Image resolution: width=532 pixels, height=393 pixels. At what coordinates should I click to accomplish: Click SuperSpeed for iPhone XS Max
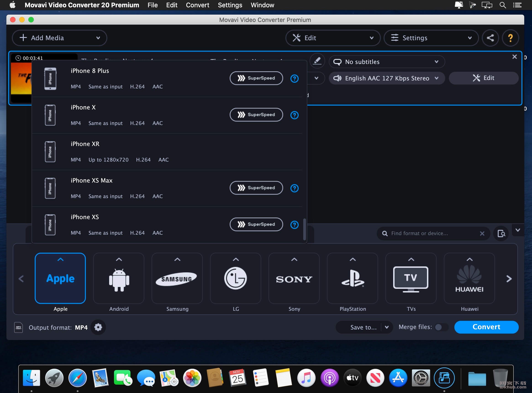[x=256, y=188]
